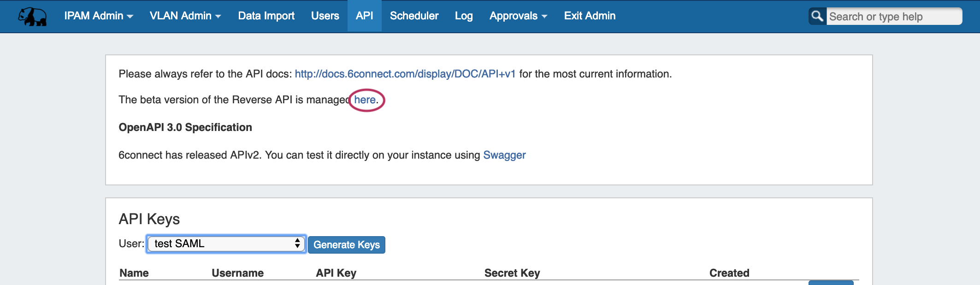
Task: Select the API tab in navbar
Action: 364,16
